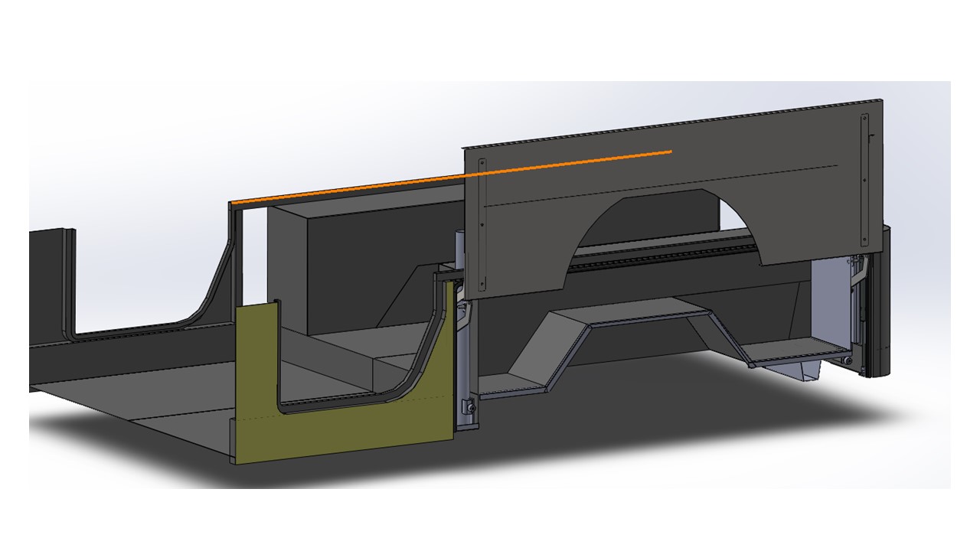Select the rounded rear corner post
The height and width of the screenshot is (551, 980).
[879, 306]
